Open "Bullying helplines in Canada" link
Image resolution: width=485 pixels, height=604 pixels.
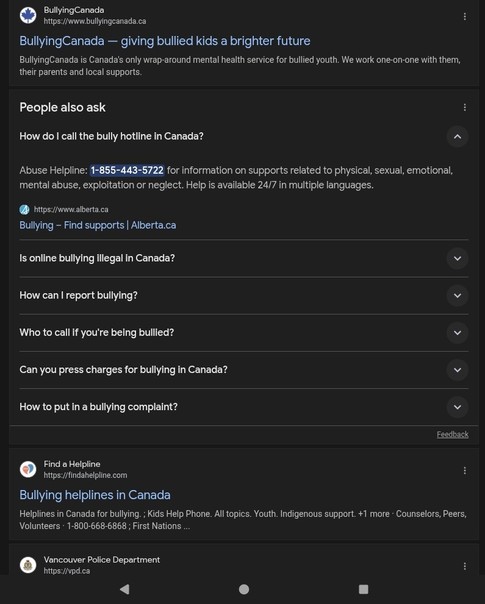(95, 495)
